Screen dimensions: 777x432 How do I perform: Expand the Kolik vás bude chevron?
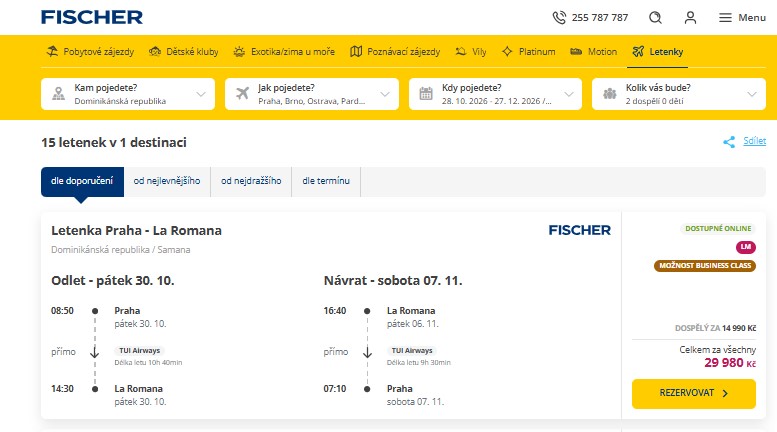(752, 94)
